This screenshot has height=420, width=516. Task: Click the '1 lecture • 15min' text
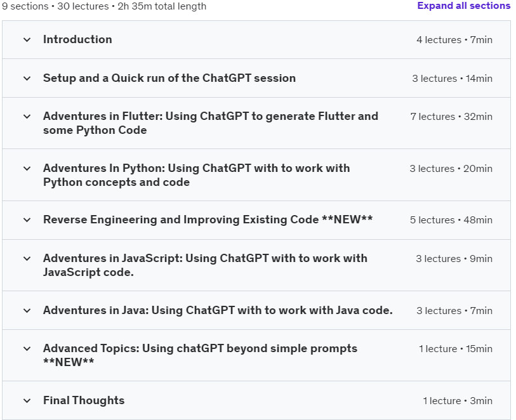click(x=456, y=349)
